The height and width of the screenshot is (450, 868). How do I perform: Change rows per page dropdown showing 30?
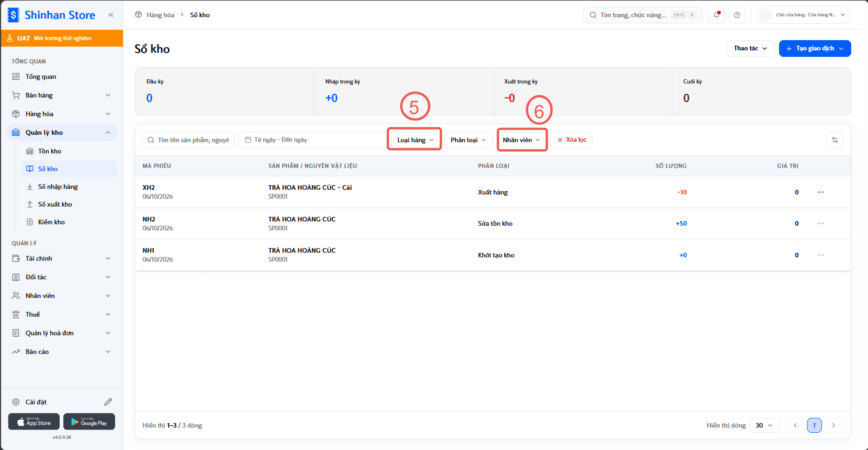point(764,425)
